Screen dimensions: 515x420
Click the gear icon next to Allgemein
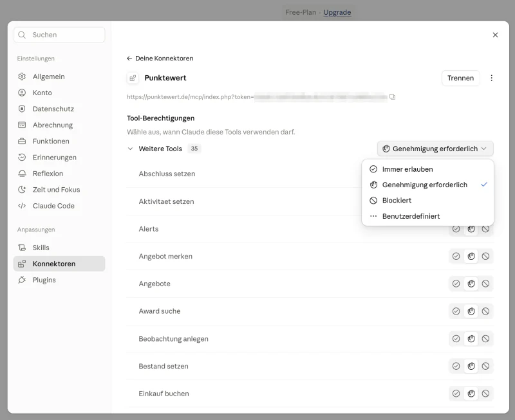(22, 77)
